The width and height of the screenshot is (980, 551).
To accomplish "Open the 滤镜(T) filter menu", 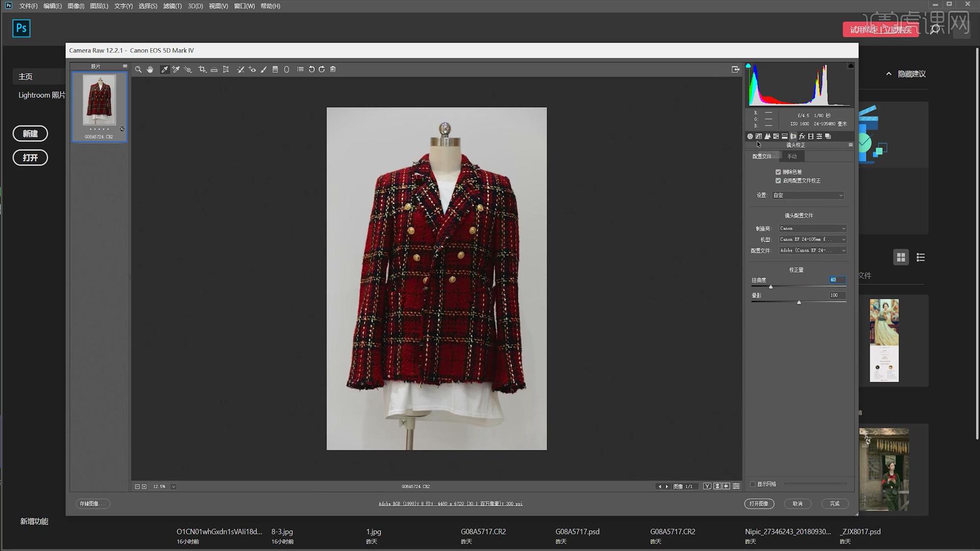I will point(172,6).
